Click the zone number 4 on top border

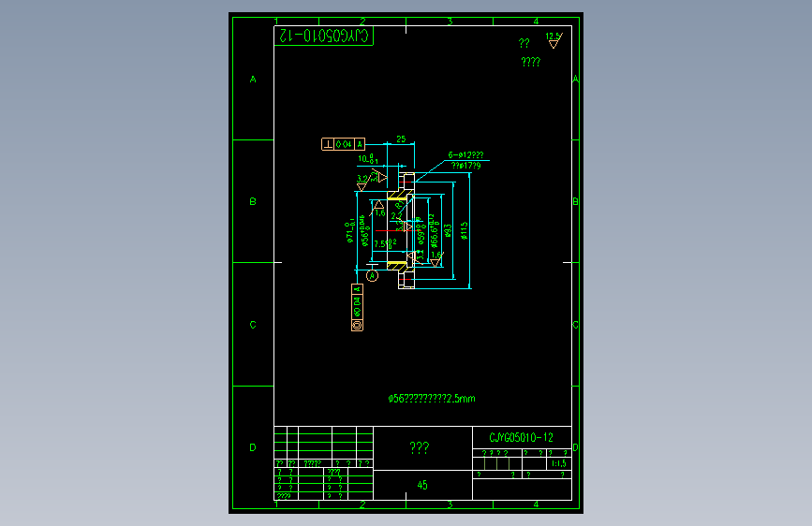coord(536,22)
